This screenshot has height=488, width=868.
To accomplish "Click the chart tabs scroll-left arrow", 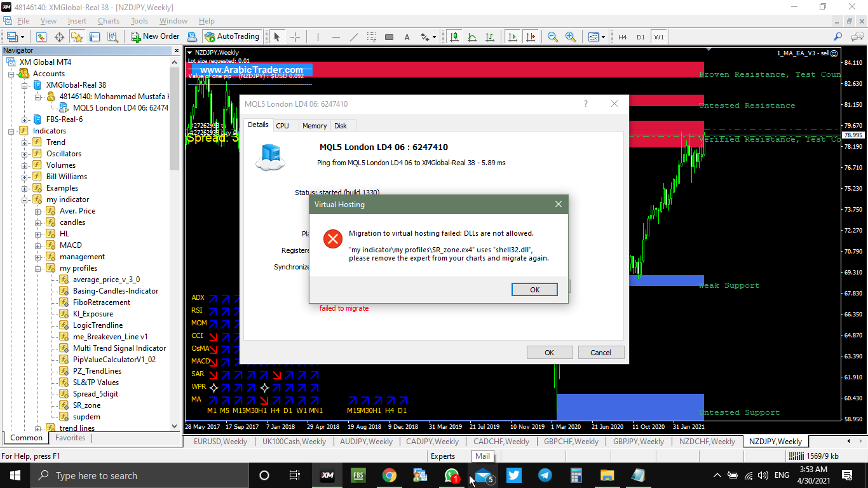I will tap(848, 441).
